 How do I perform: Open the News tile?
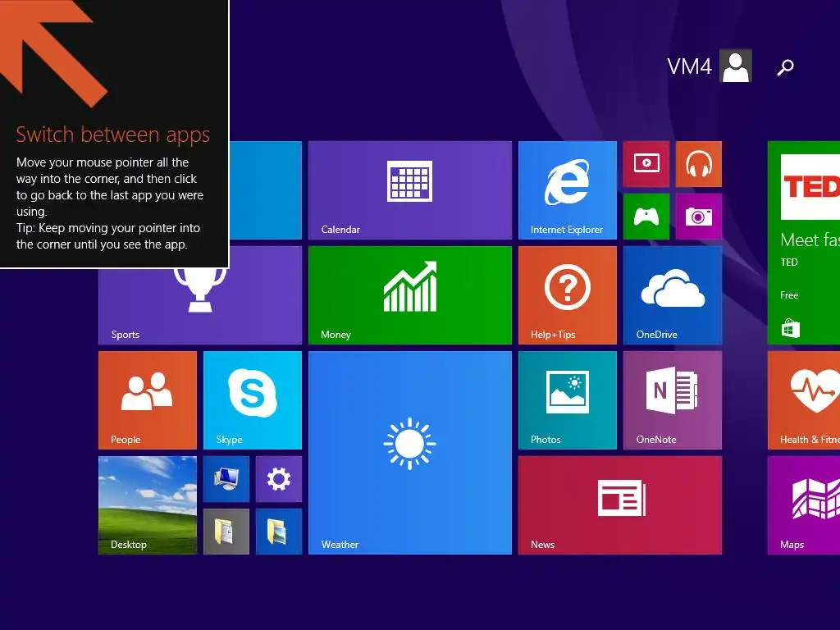[620, 505]
